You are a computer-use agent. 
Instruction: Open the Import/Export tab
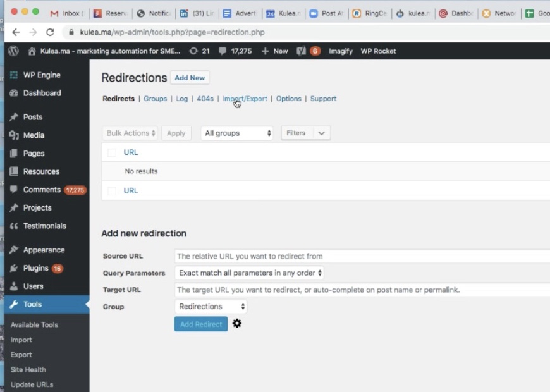245,99
